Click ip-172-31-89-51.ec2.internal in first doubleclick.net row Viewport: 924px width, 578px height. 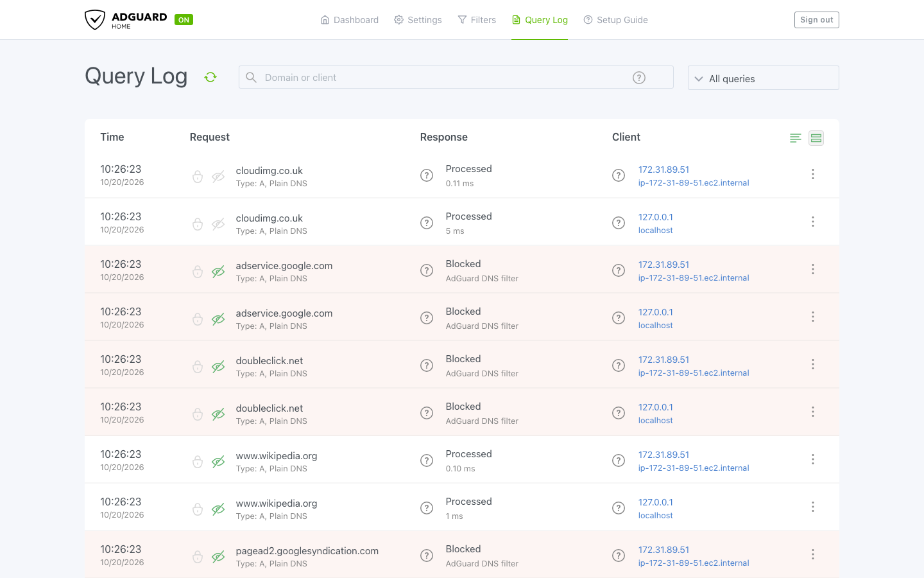click(x=694, y=372)
